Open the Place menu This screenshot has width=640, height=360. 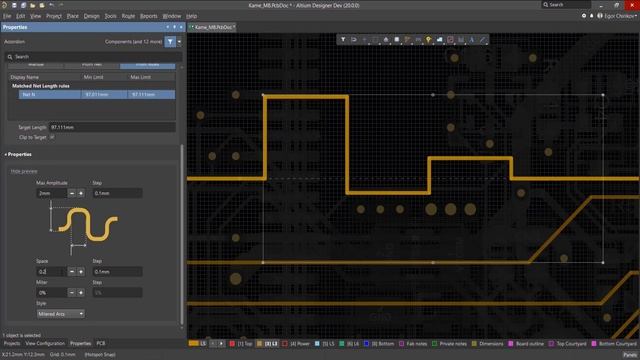[73, 16]
